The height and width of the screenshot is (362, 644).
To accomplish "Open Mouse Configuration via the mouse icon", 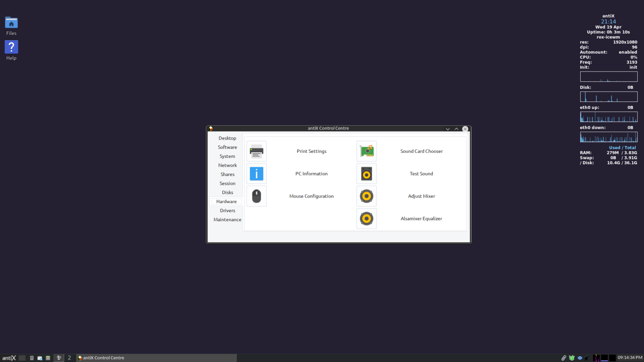I will click(x=256, y=196).
